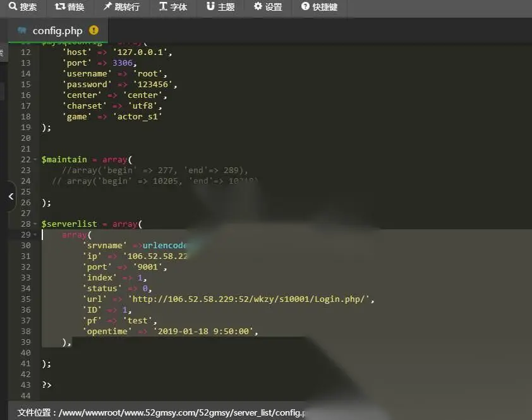This screenshot has height=420, width=532.
Task: Click the 3306 port value
Action: (123, 63)
